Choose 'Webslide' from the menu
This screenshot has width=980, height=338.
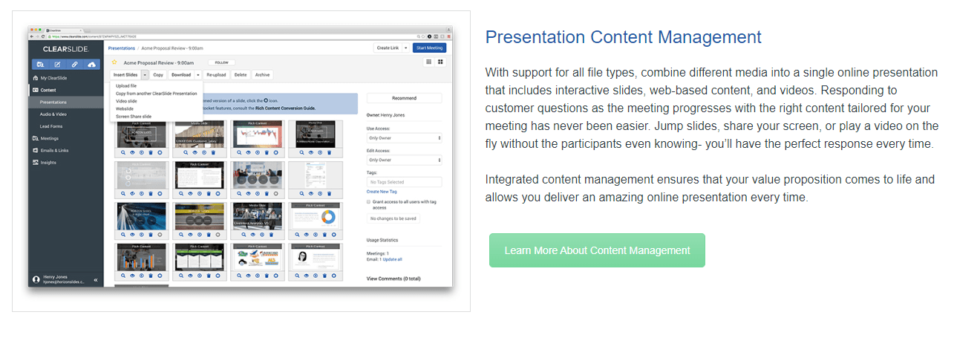point(125,108)
